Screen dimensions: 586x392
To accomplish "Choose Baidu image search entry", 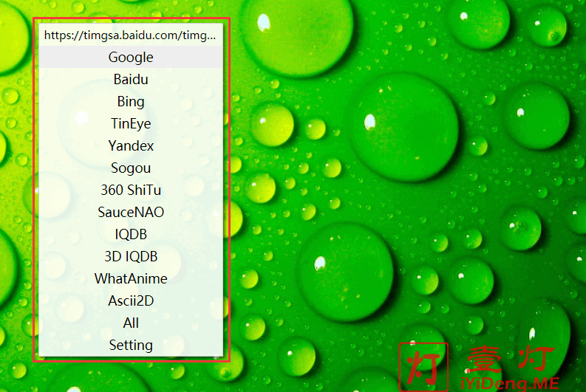I will point(131,79).
